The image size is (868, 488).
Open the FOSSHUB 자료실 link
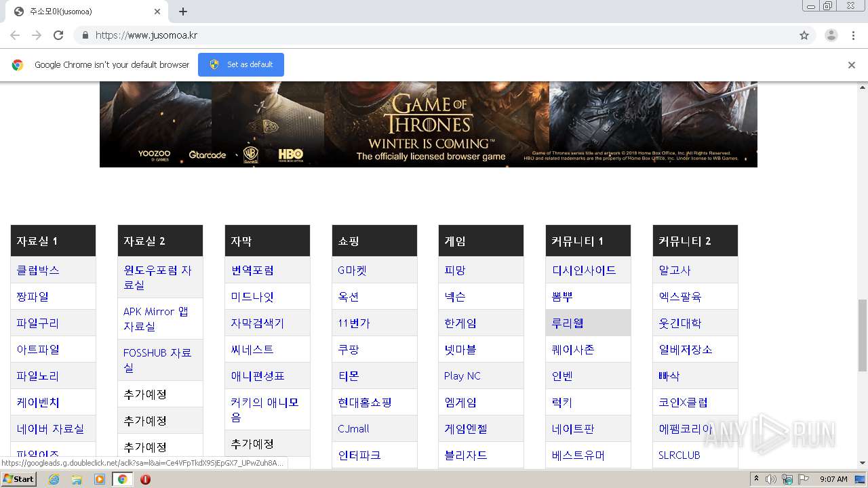[x=157, y=360]
